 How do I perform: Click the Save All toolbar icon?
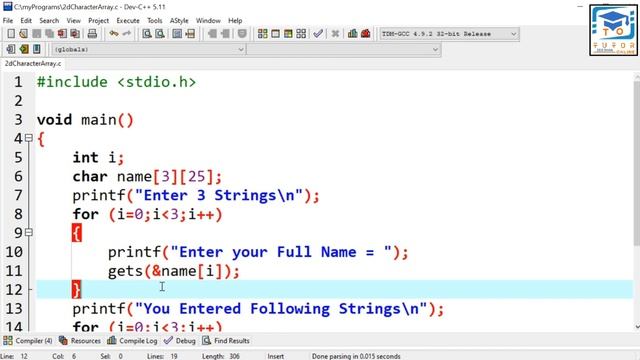pos(49,34)
